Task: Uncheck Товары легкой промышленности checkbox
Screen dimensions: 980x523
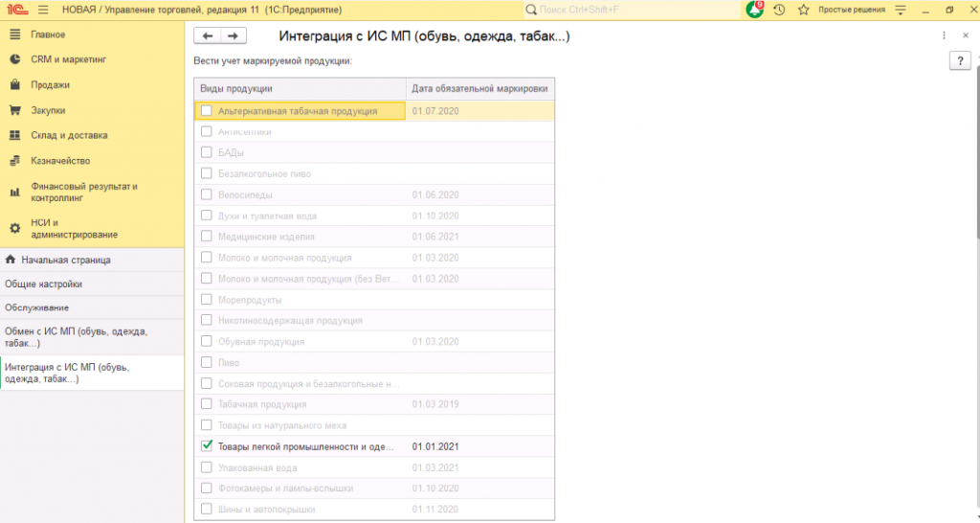Action: [x=206, y=446]
